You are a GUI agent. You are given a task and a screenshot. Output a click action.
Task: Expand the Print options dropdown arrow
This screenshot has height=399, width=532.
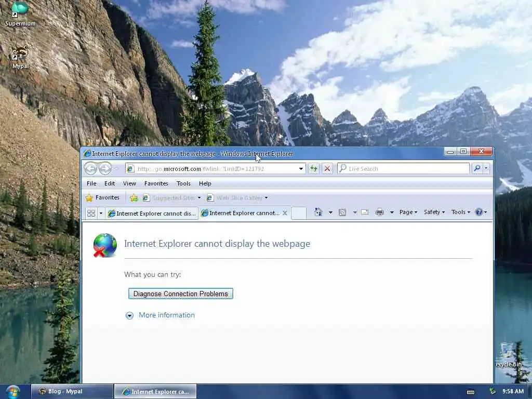(x=392, y=212)
